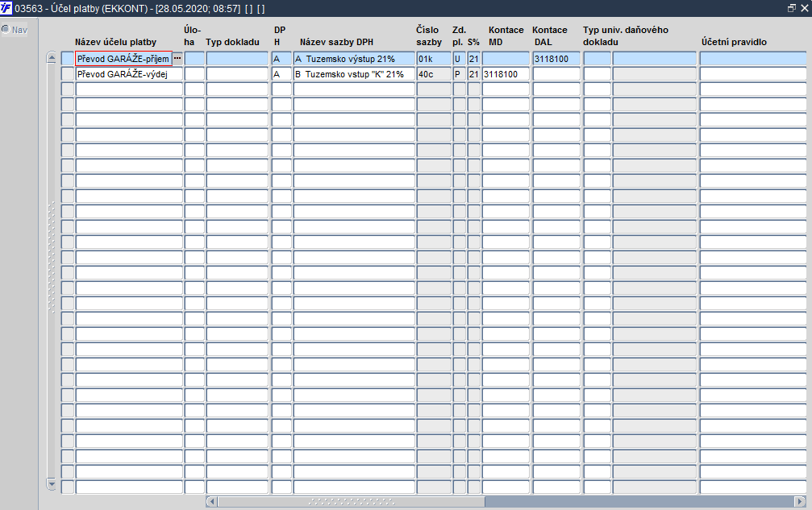Restore window using title bar restore icon
812x510 pixels.
pos(792,8)
